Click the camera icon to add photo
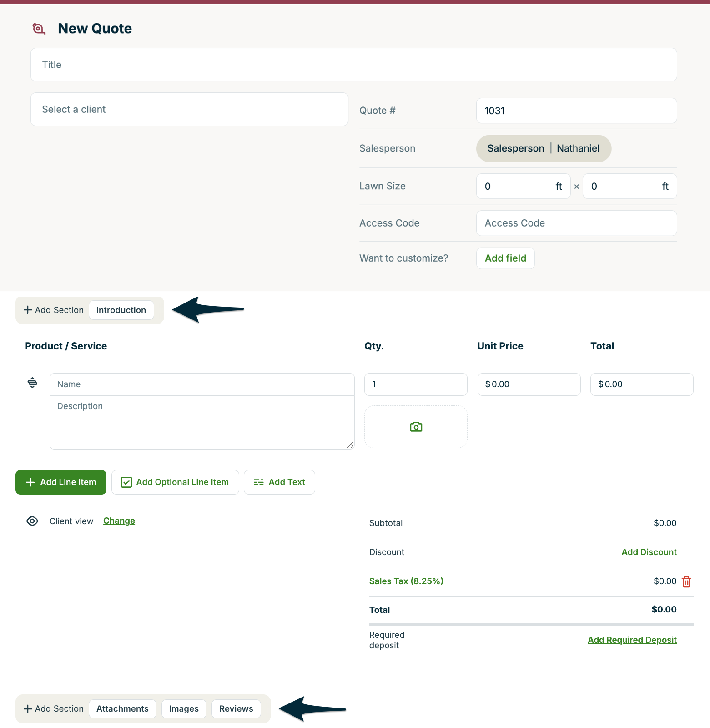 416,427
